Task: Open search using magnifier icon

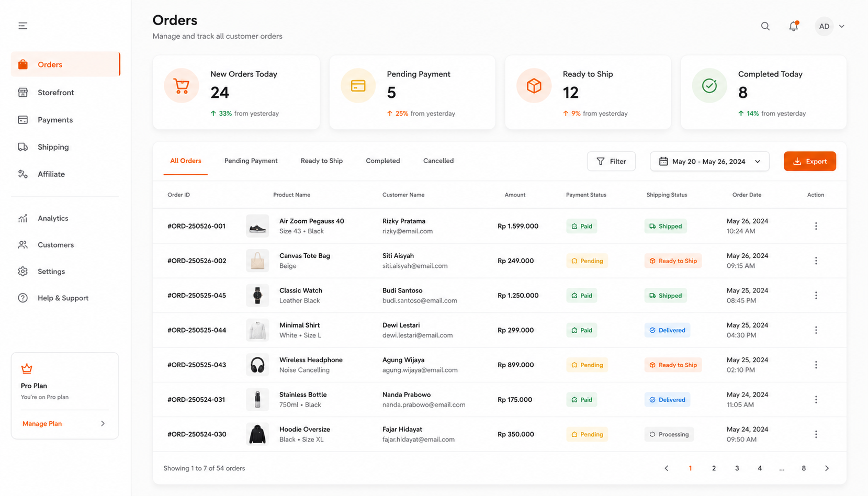Action: [765, 26]
